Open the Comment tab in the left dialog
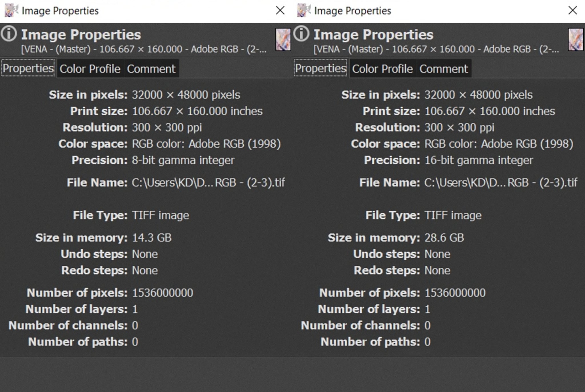The width and height of the screenshot is (585, 392). click(x=151, y=69)
